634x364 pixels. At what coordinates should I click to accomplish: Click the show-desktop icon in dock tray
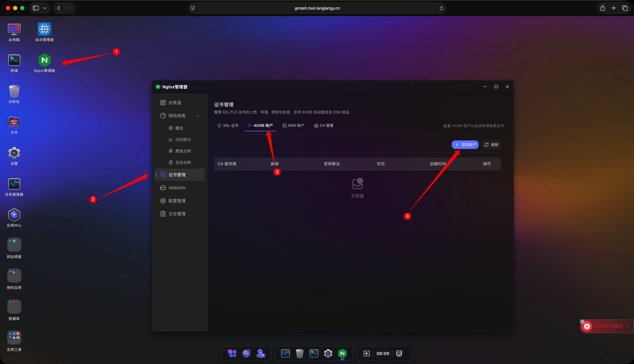pyautogui.click(x=399, y=354)
